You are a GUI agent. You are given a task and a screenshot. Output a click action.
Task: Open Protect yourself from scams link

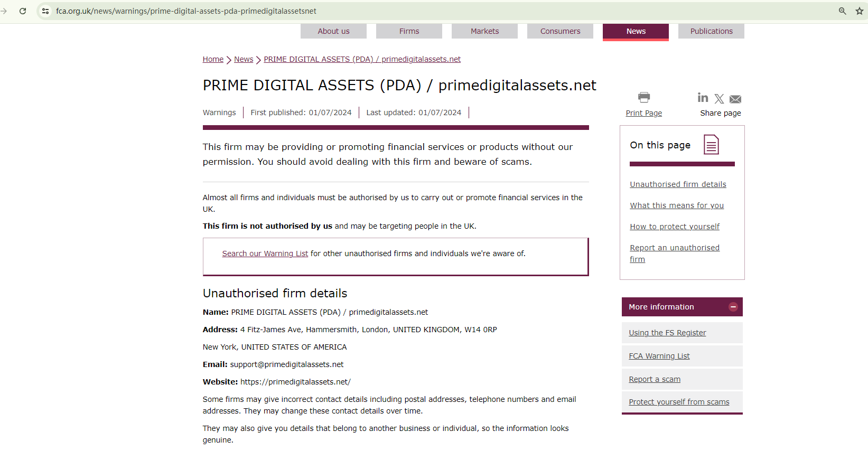tap(679, 402)
